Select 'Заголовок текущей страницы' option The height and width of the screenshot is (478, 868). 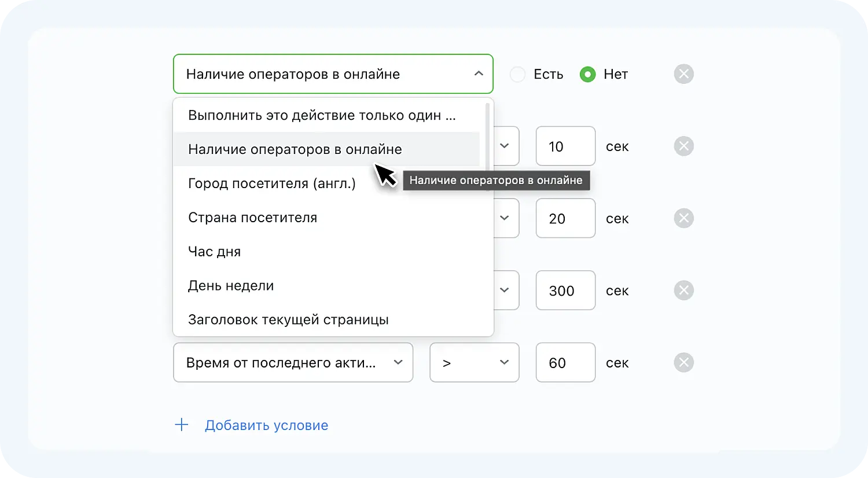pyautogui.click(x=288, y=319)
